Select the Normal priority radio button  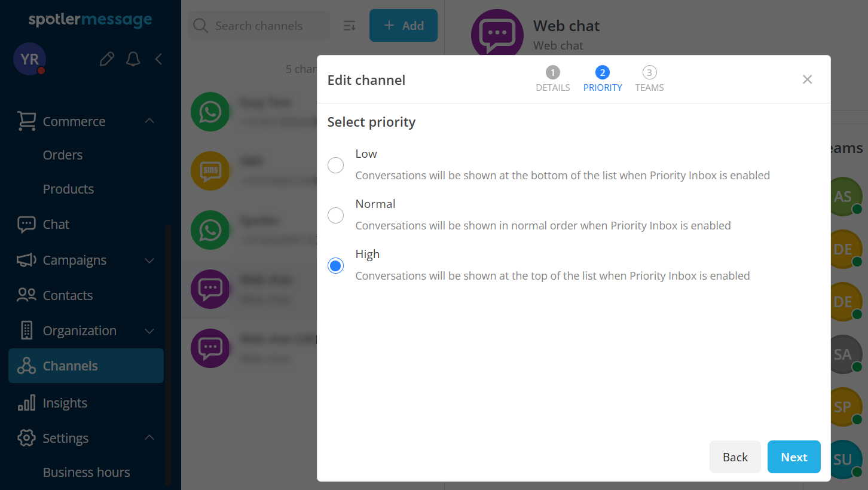tap(335, 215)
